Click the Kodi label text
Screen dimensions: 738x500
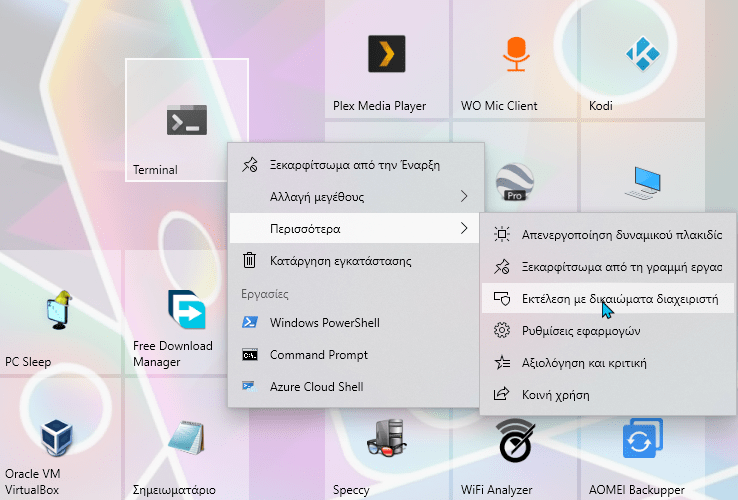point(601,105)
